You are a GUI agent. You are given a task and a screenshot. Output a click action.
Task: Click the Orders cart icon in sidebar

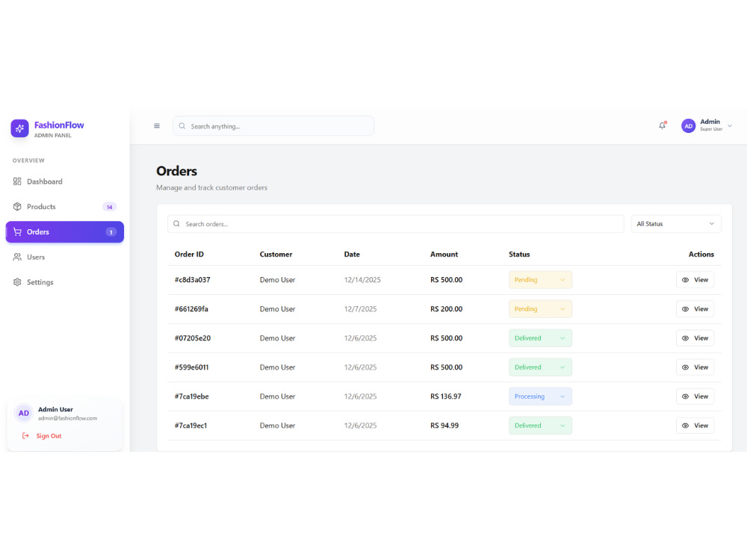17,232
